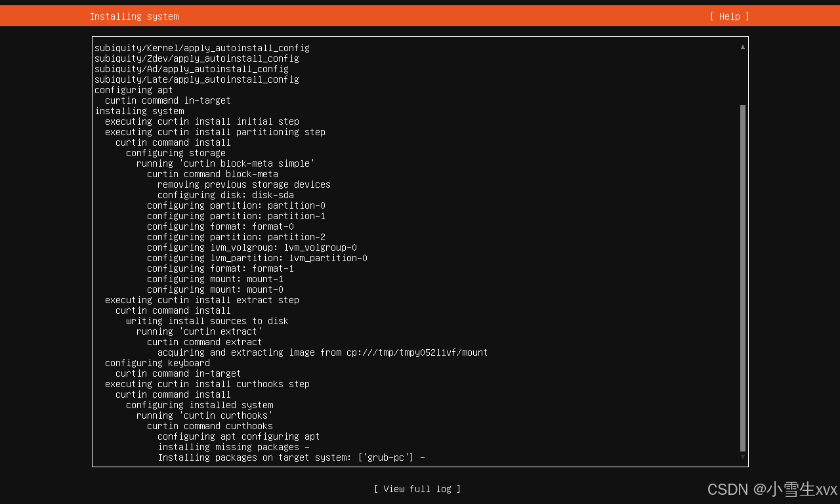
Task: Click 'executing curtin install curthooks step' line
Action: pos(207,384)
